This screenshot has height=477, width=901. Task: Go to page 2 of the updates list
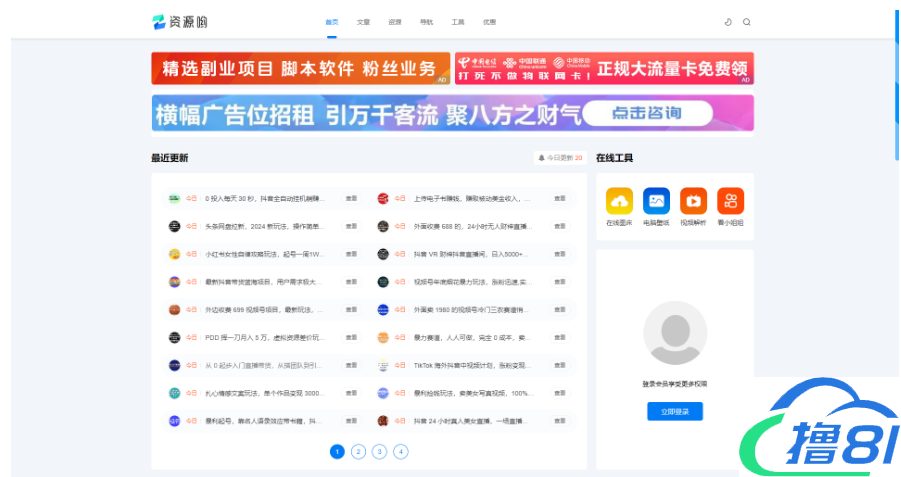pyautogui.click(x=358, y=452)
